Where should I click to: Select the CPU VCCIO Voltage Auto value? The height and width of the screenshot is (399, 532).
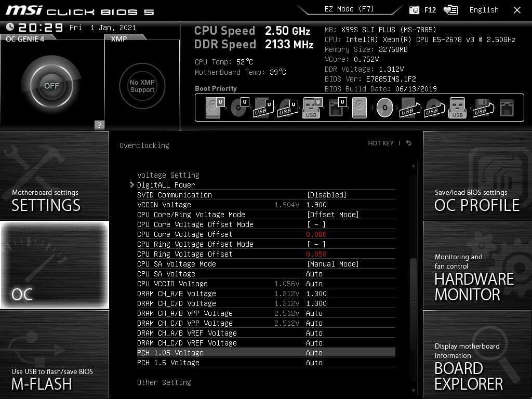point(314,283)
